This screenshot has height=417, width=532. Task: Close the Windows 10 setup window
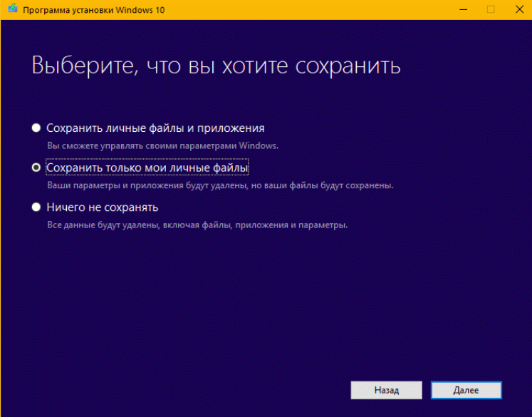[517, 9]
